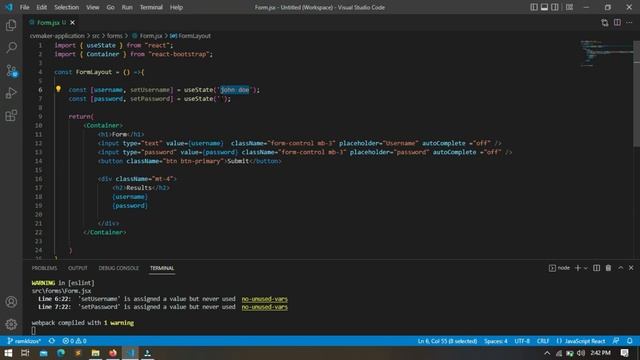Screen dimensions: 640x360
Task: Open Task View on the taskbar
Action: tap(25, 353)
